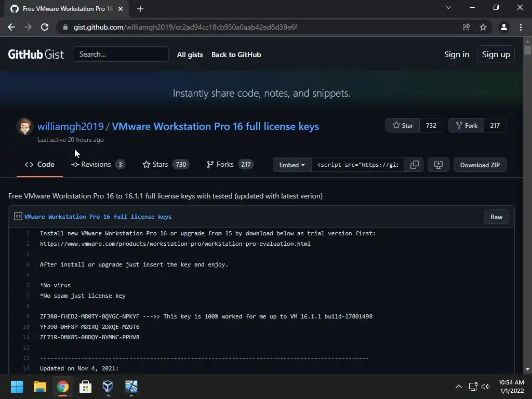Click Sign in

click(x=457, y=54)
